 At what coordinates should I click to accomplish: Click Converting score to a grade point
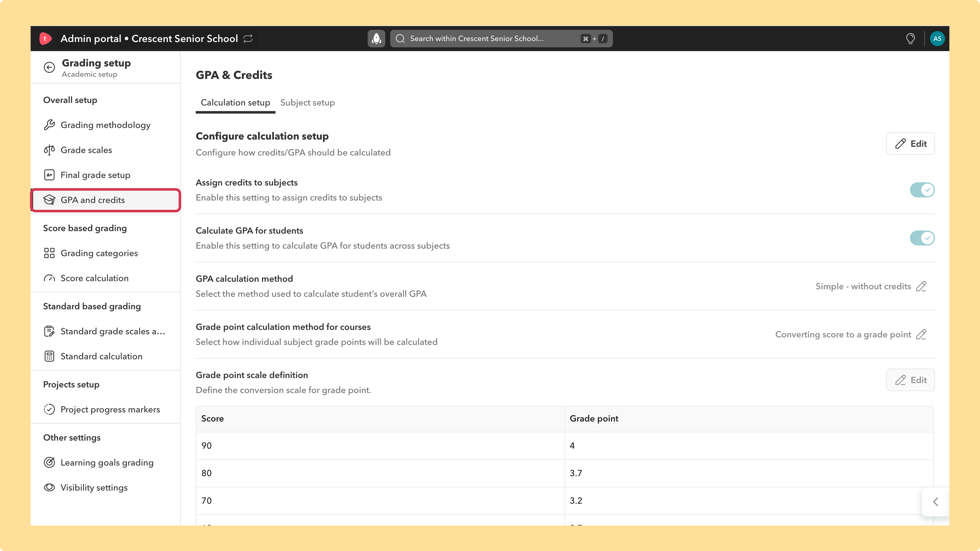click(843, 335)
